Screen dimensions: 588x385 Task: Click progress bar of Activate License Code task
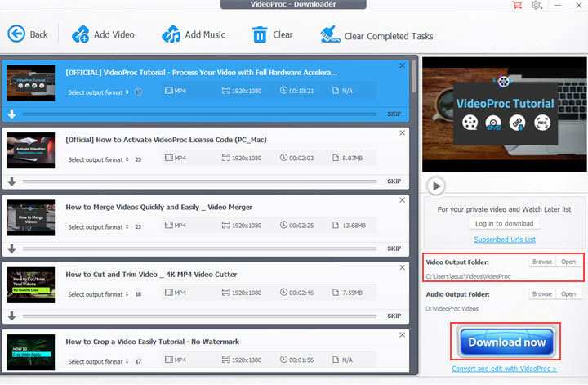199,181
